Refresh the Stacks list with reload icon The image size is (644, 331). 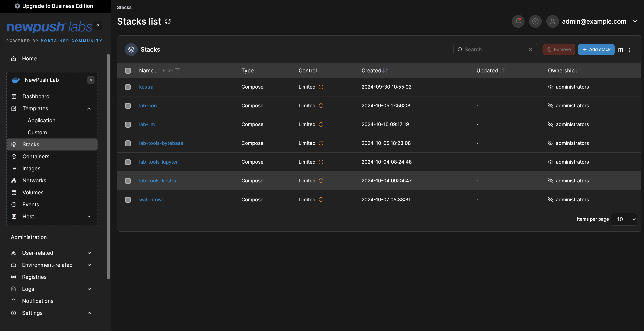[167, 22]
